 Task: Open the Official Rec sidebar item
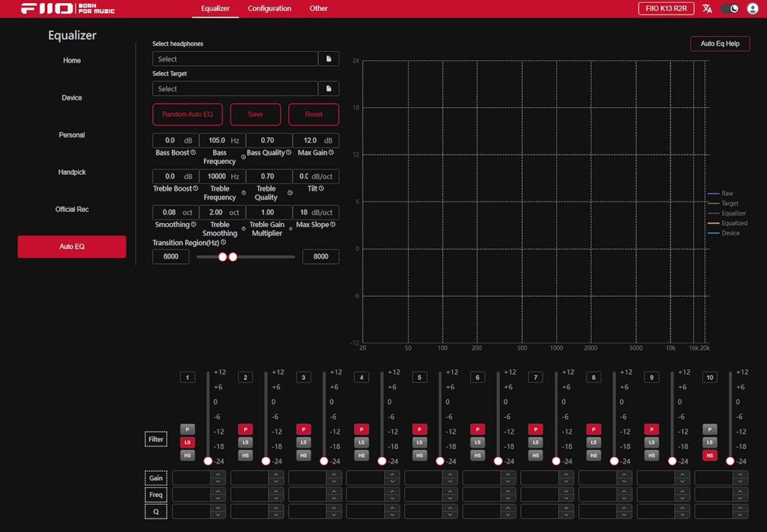pos(72,209)
